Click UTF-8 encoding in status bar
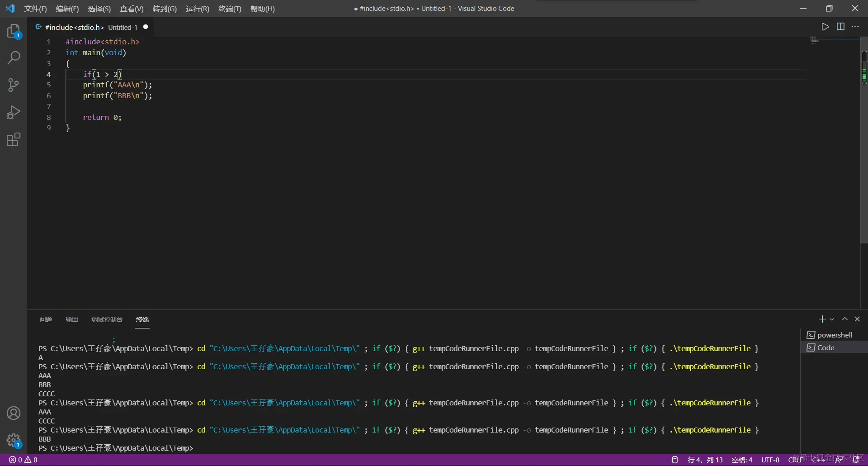868x466 pixels. pos(770,460)
